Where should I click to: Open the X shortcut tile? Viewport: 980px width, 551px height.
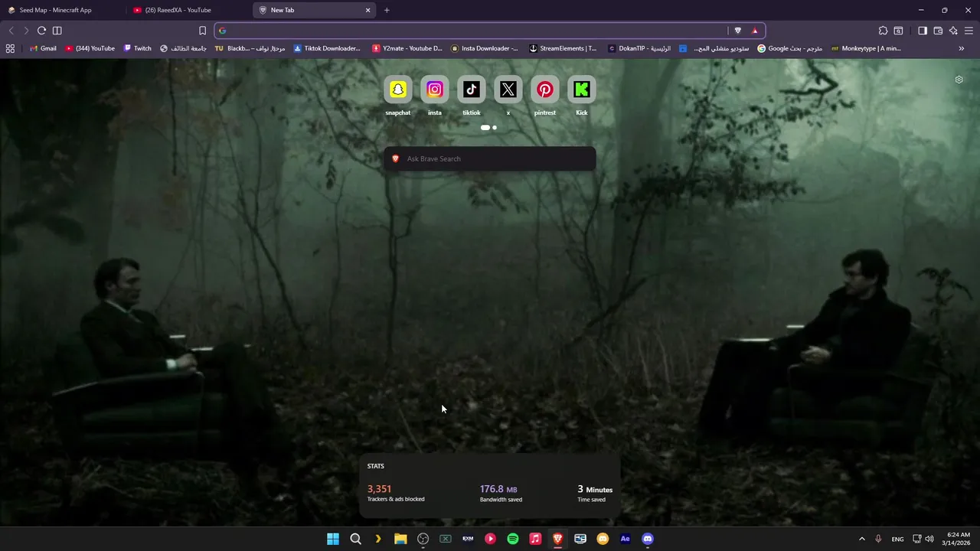tap(508, 90)
